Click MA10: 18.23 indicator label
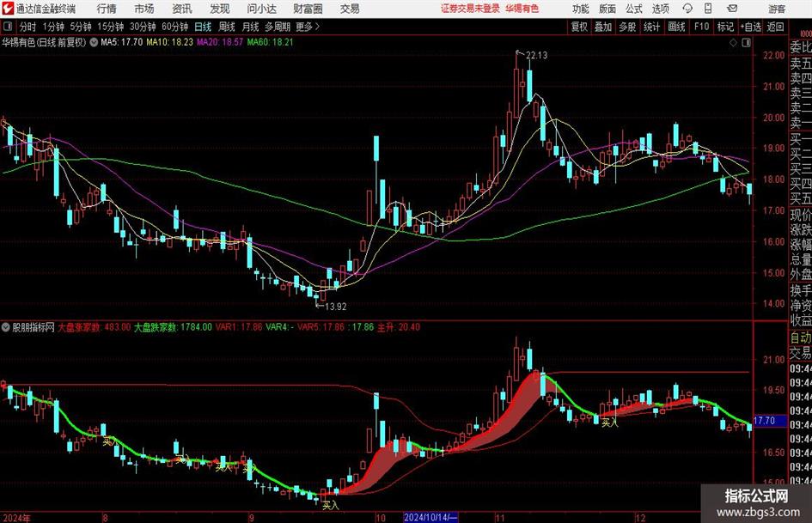This screenshot has height=523, width=812. (x=169, y=42)
